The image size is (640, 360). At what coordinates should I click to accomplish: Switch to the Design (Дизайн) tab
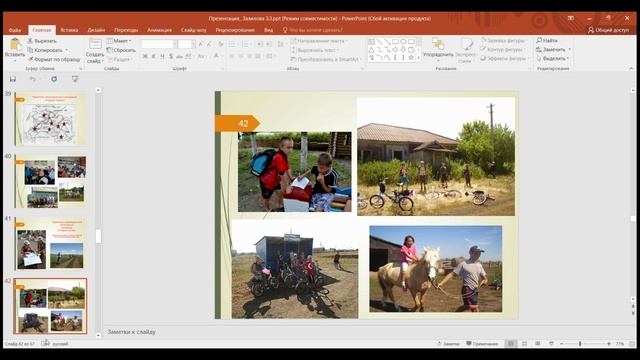pyautogui.click(x=96, y=30)
